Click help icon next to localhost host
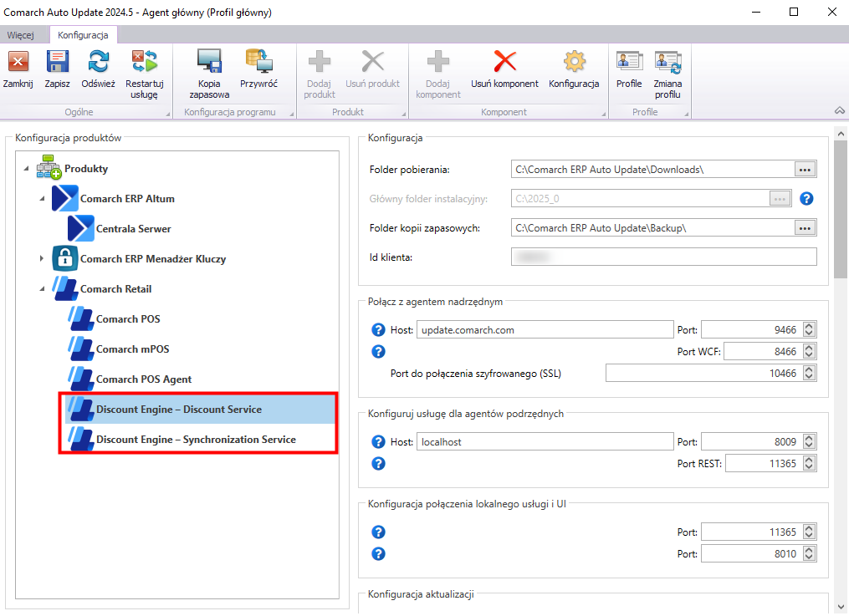The height and width of the screenshot is (616, 849). (378, 442)
